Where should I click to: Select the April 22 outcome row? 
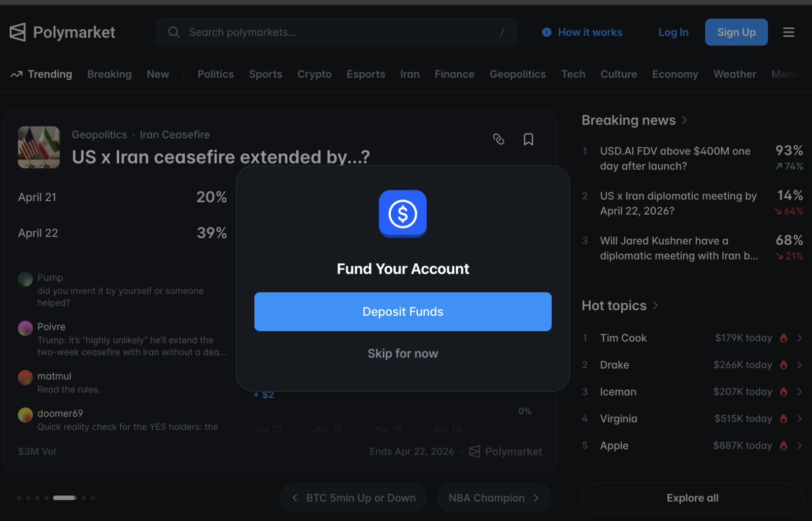[x=122, y=233]
